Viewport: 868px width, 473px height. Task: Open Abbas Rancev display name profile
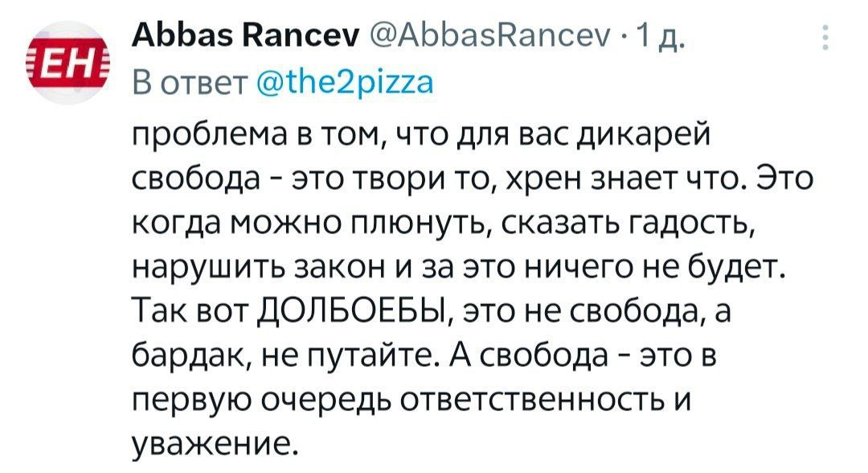pyautogui.click(x=246, y=38)
